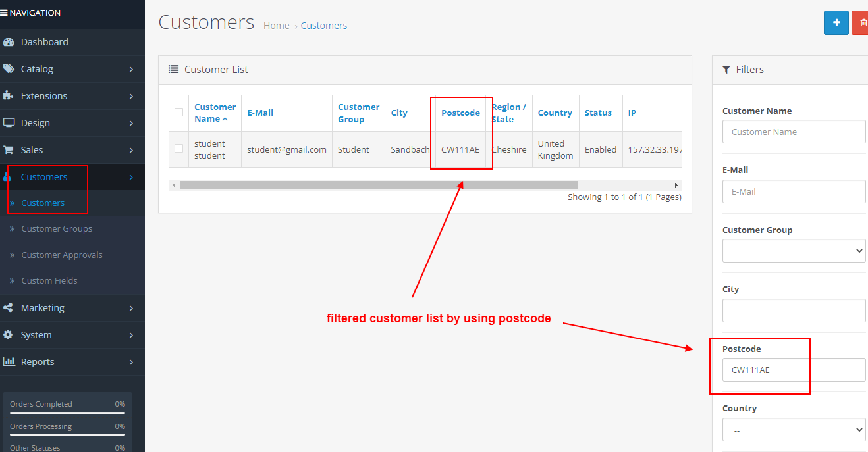This screenshot has height=452, width=868.
Task: Select the Catalog tag icon
Action: pos(8,68)
